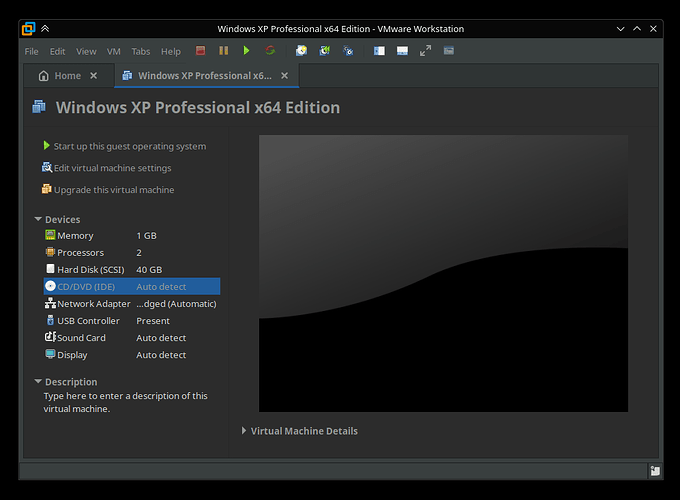Select the Processors device row

pyautogui.click(x=132, y=252)
